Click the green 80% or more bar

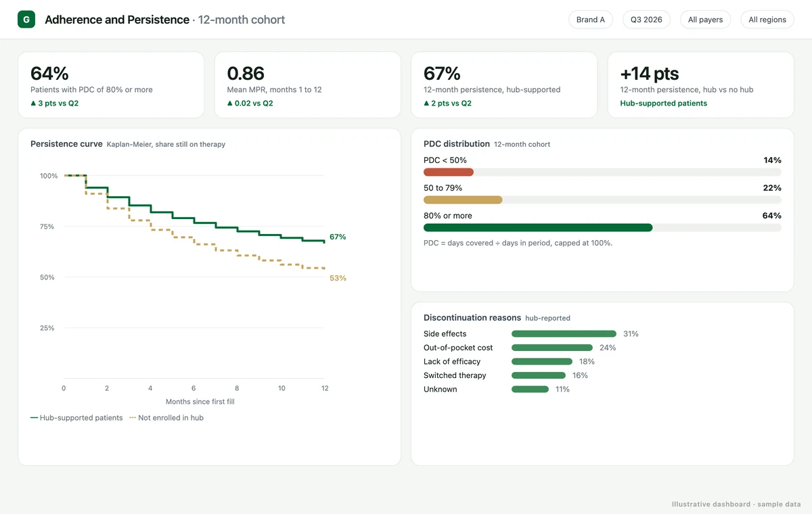coord(538,228)
